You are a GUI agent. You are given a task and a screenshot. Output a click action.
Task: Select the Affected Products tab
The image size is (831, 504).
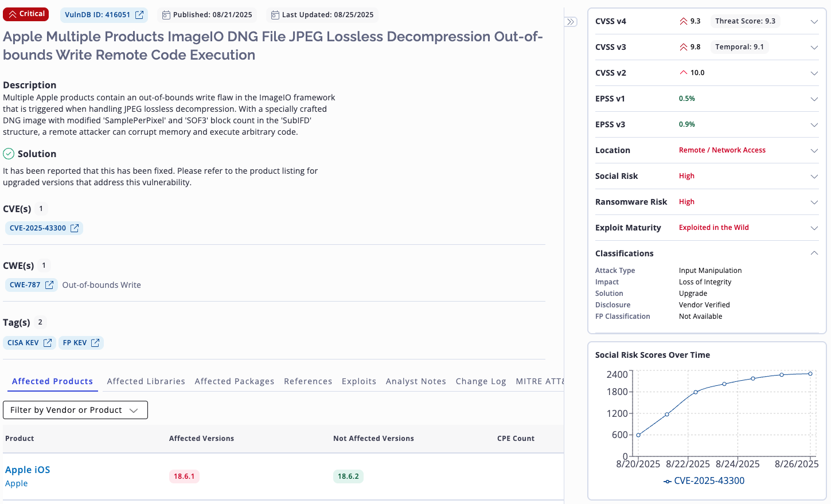tap(52, 381)
